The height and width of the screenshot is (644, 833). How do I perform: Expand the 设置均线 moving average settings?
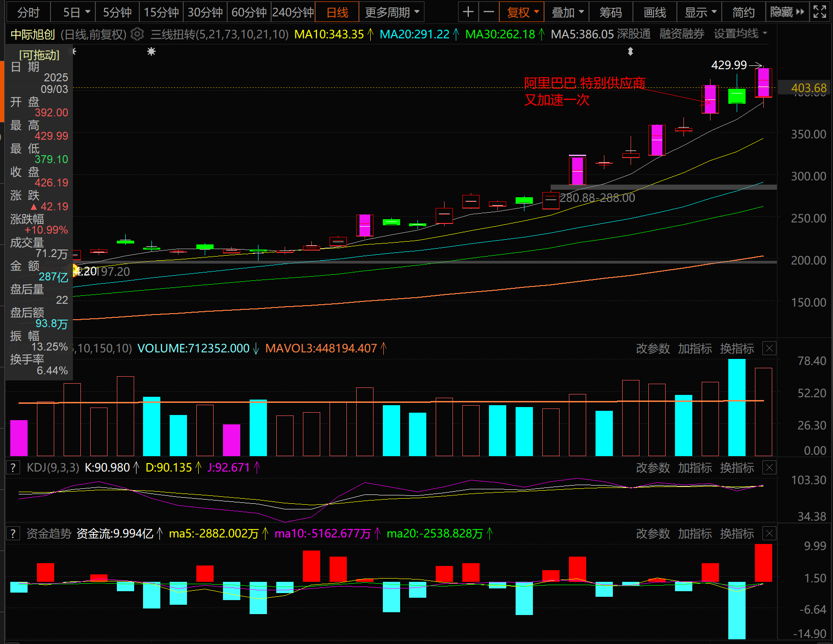[740, 34]
